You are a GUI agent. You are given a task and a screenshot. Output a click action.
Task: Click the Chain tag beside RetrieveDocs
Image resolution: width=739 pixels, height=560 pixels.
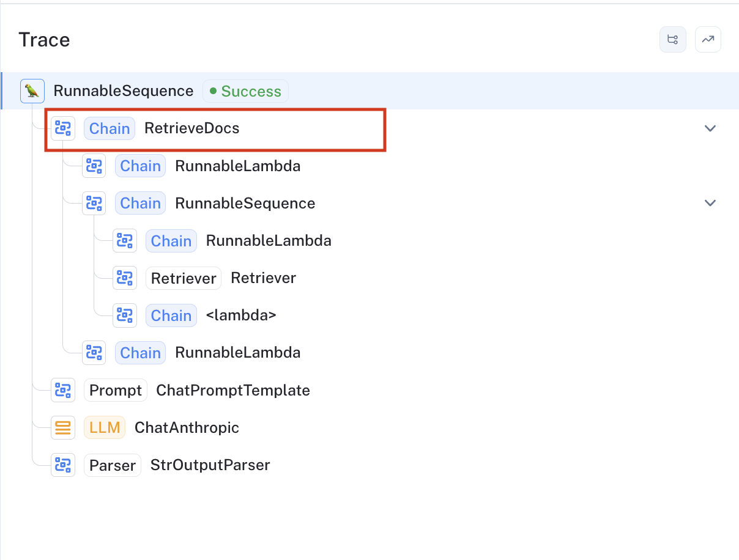point(110,128)
